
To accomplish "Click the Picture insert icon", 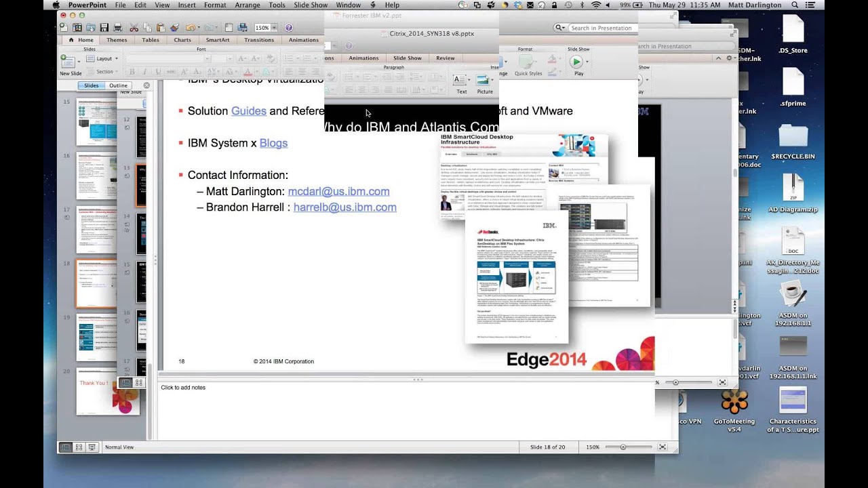I will point(483,80).
